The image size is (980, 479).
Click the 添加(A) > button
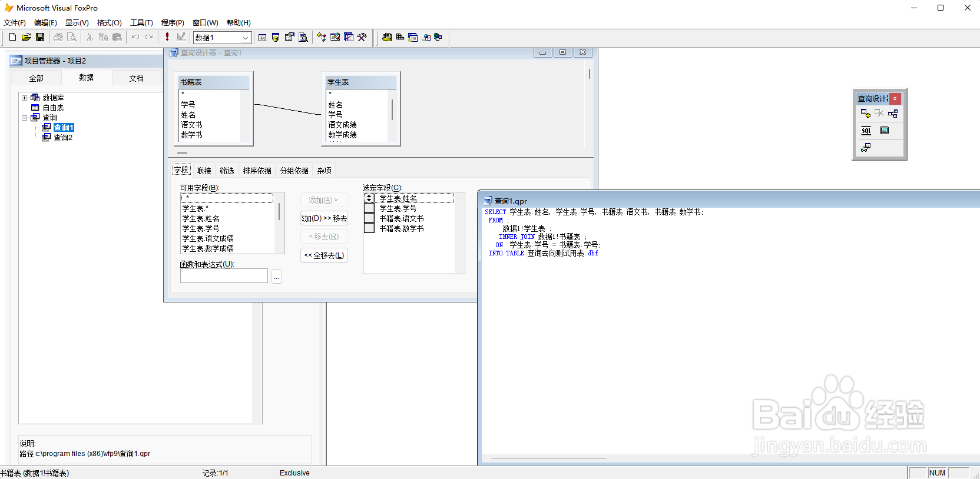pyautogui.click(x=324, y=200)
